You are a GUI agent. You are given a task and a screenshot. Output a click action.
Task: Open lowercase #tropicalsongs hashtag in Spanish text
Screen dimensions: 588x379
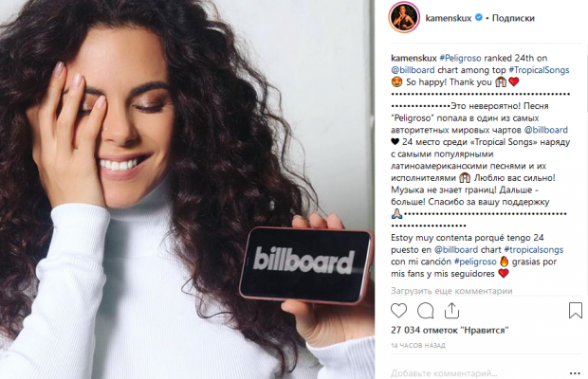pyautogui.click(x=534, y=250)
